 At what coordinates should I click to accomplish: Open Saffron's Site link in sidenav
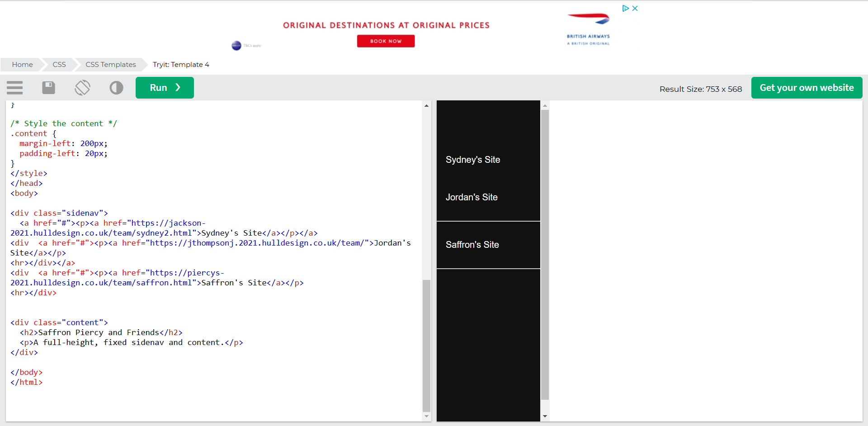coord(472,245)
